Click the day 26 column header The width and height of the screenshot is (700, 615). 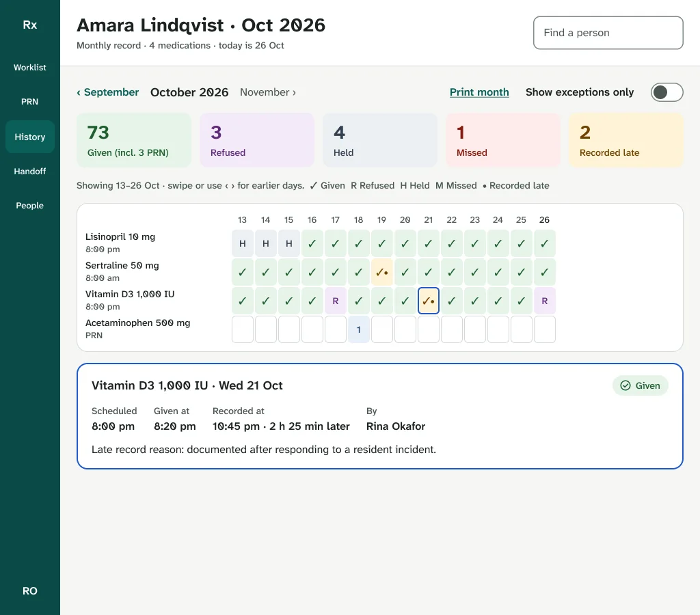click(x=545, y=220)
